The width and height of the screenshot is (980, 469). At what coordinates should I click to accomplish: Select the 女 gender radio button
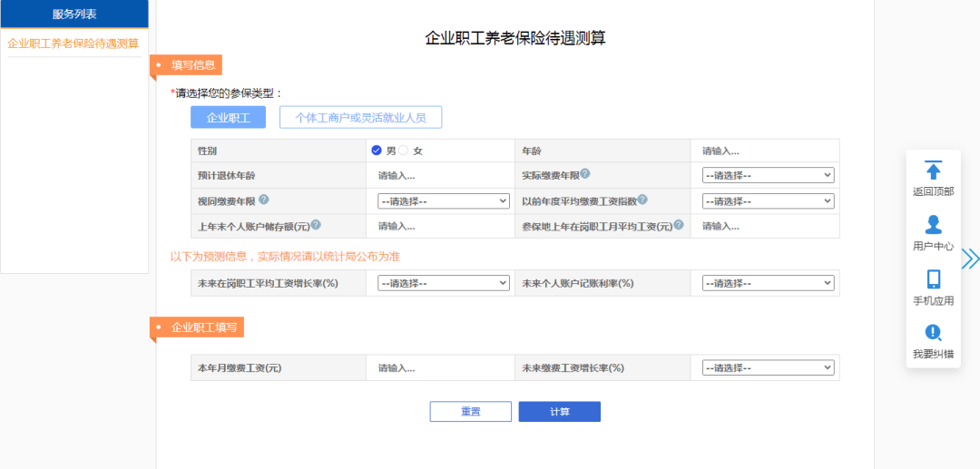[x=405, y=151]
